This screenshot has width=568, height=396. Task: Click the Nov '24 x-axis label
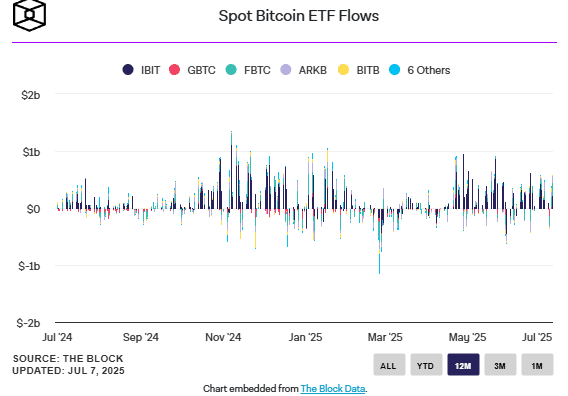coord(223,337)
